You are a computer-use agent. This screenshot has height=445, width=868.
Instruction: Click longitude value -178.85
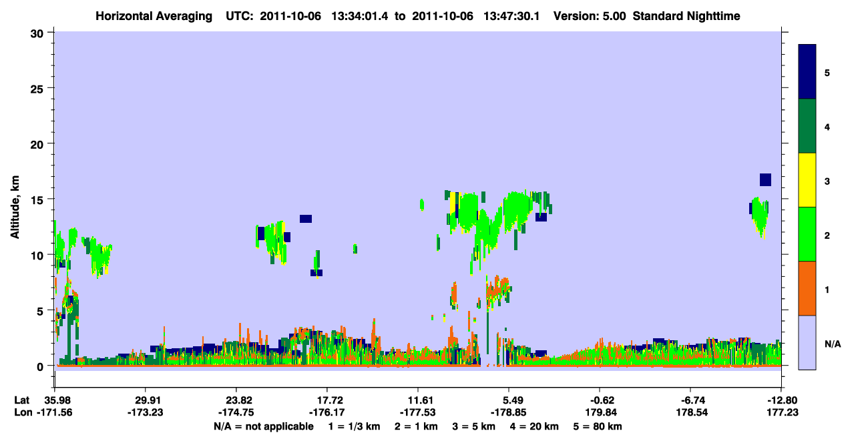509,413
